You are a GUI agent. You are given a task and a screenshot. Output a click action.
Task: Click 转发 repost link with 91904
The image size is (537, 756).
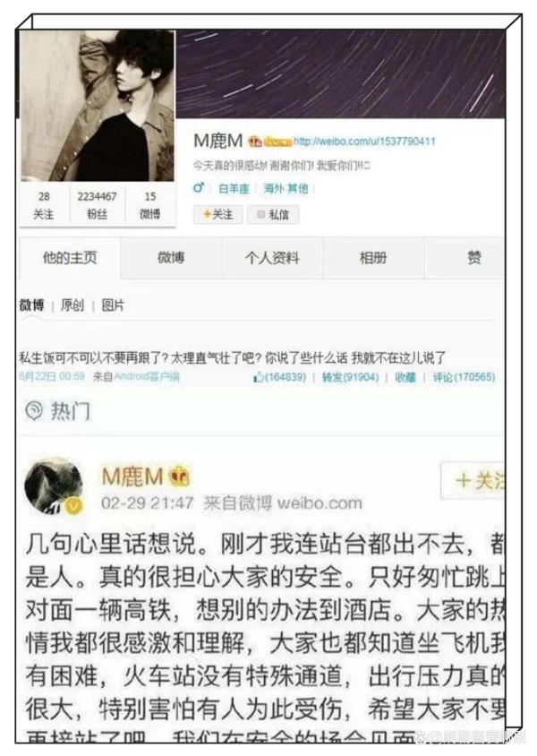click(350, 377)
